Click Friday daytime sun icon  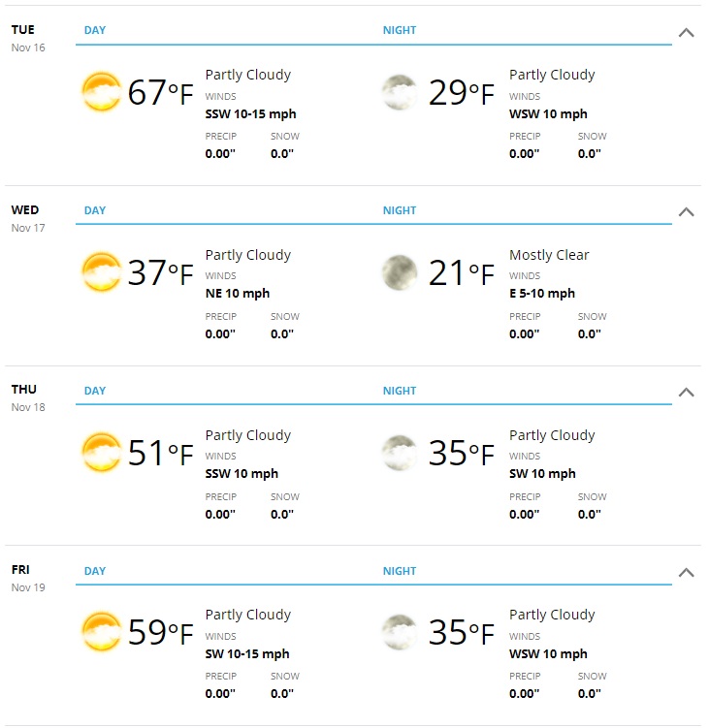click(101, 631)
